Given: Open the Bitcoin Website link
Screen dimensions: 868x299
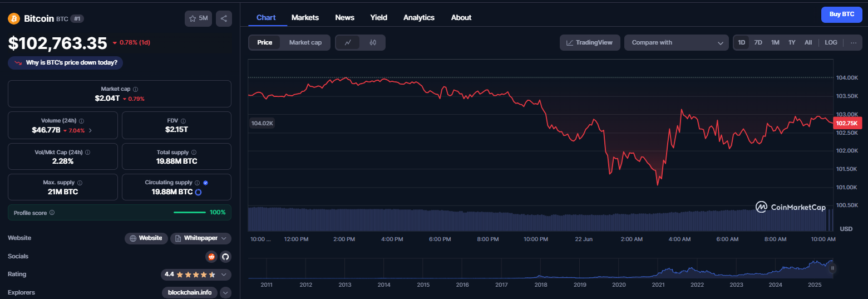Looking at the screenshot, I should tap(146, 238).
